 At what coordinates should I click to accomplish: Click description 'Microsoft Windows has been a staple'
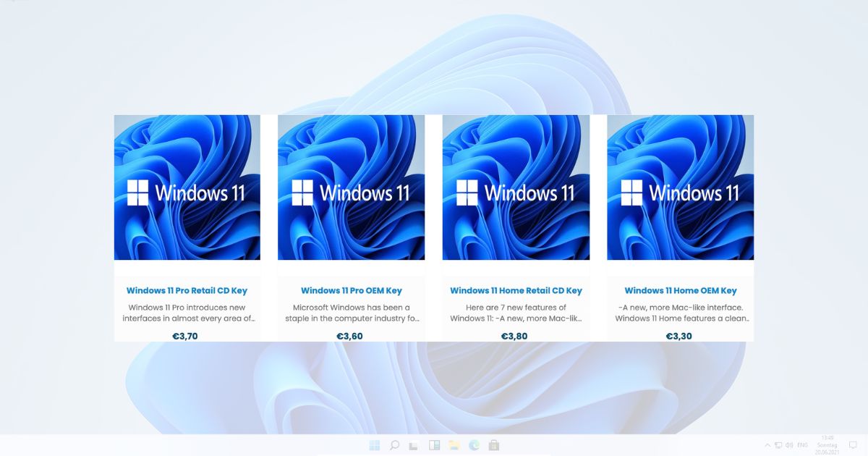coord(352,313)
